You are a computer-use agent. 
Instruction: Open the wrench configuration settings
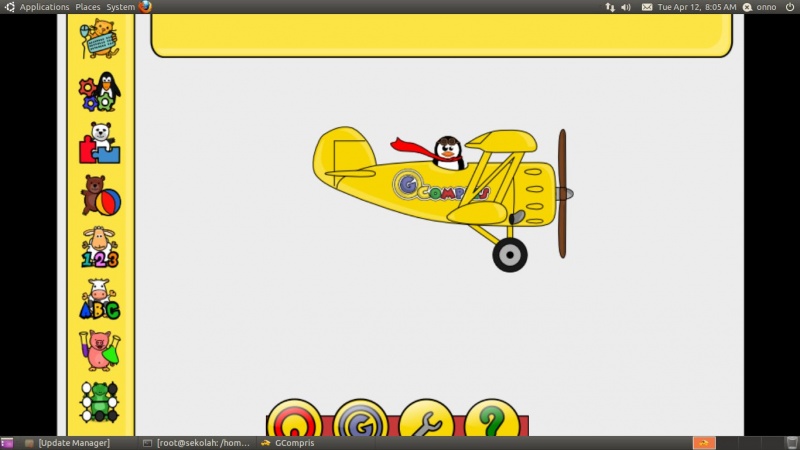tap(426, 420)
